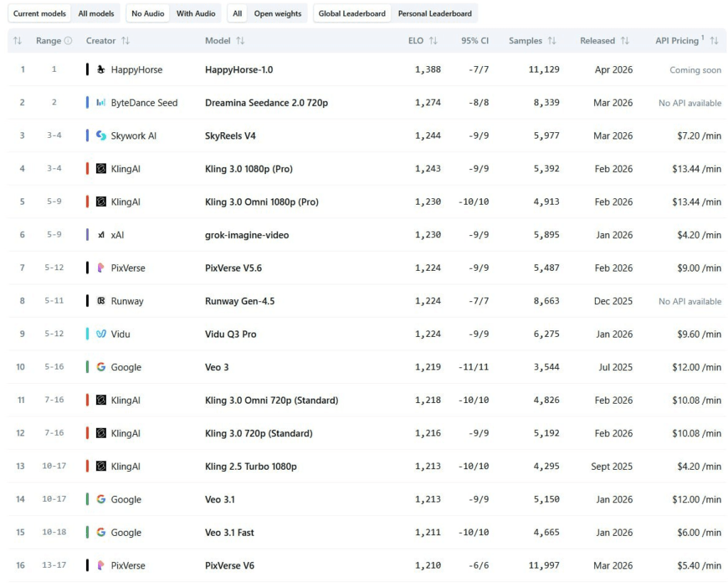728x587 pixels.
Task: Click the xAI logo icon
Action: [101, 235]
